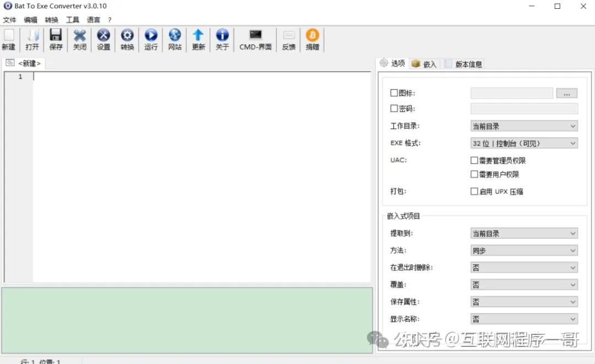Open the 语言 menu

pos(93,20)
